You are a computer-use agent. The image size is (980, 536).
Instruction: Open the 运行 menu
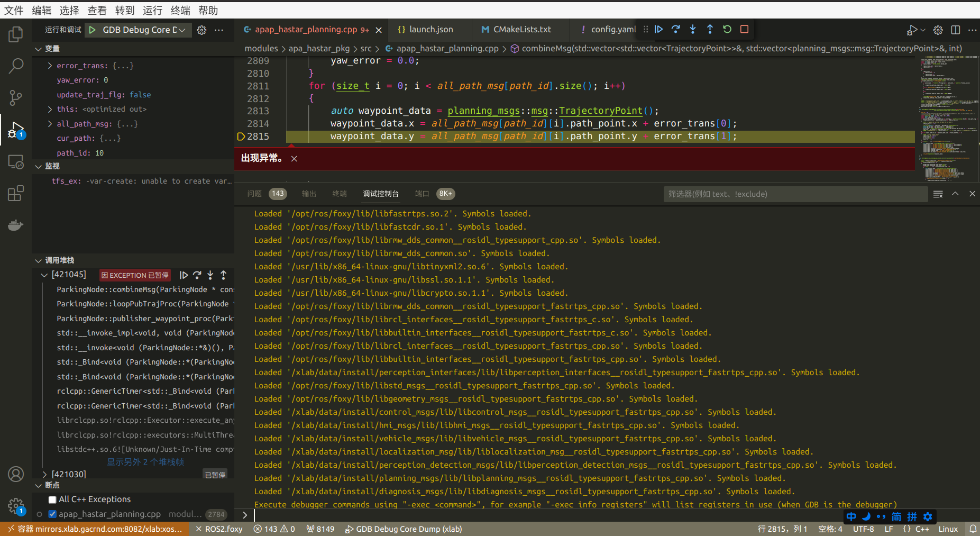point(152,10)
